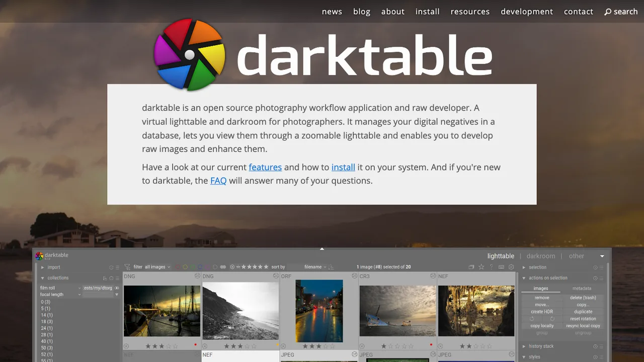
Task: Click reject icon under the sailboat harbor thumbnail
Action: [x=126, y=346]
